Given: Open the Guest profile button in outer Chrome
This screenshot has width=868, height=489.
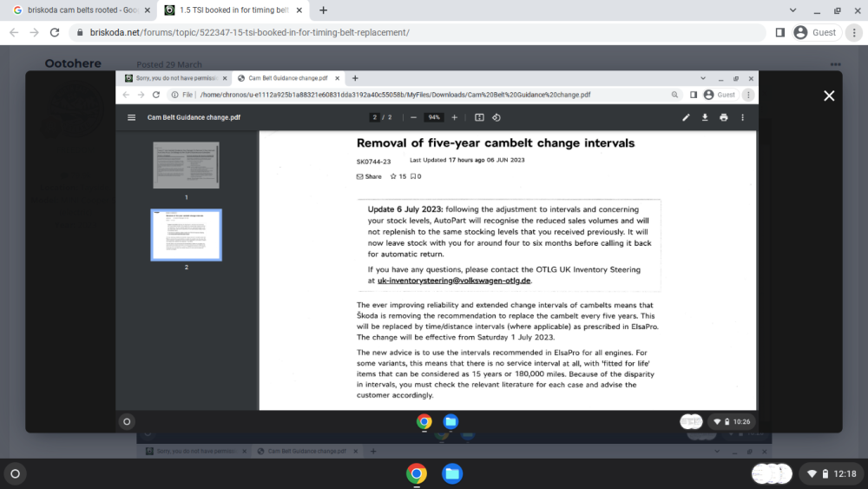Looking at the screenshot, I should (x=815, y=33).
